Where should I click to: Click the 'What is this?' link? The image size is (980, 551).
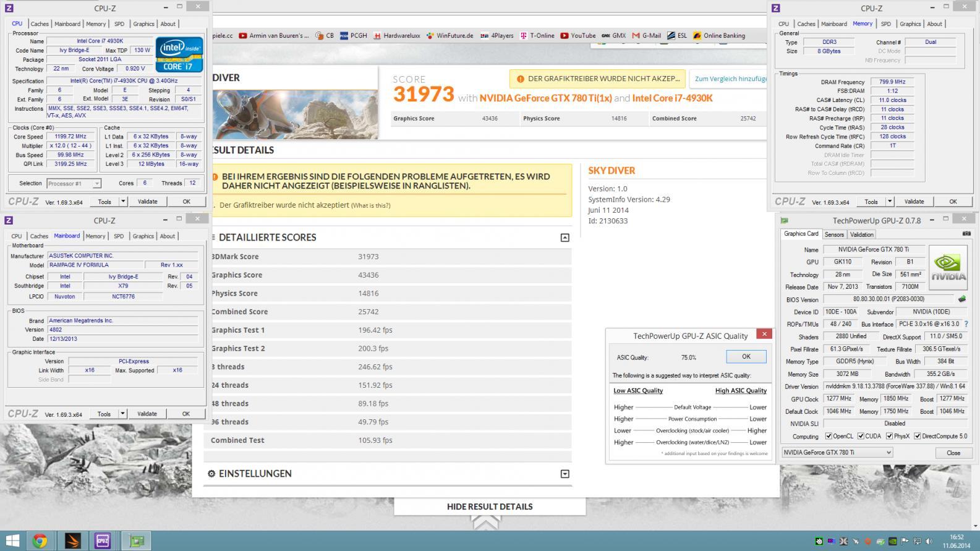(x=371, y=205)
